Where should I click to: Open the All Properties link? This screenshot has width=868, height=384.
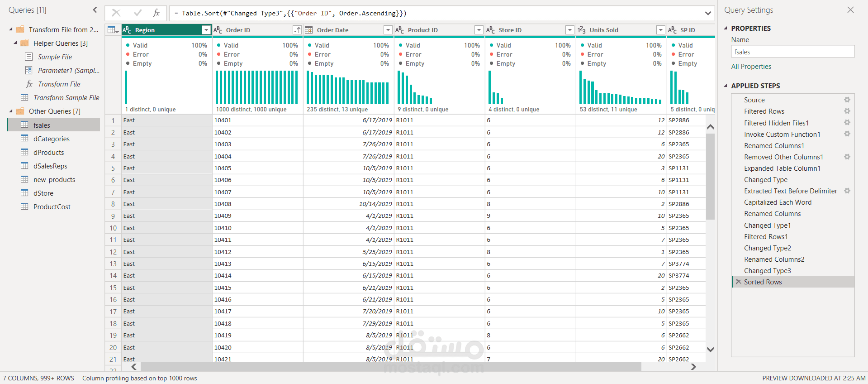pyautogui.click(x=751, y=67)
